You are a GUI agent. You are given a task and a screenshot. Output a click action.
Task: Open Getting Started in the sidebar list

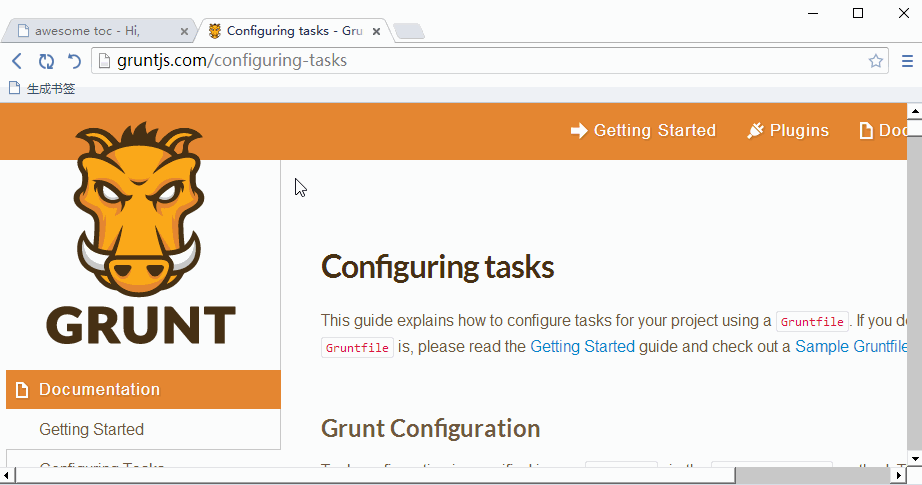tap(91, 429)
